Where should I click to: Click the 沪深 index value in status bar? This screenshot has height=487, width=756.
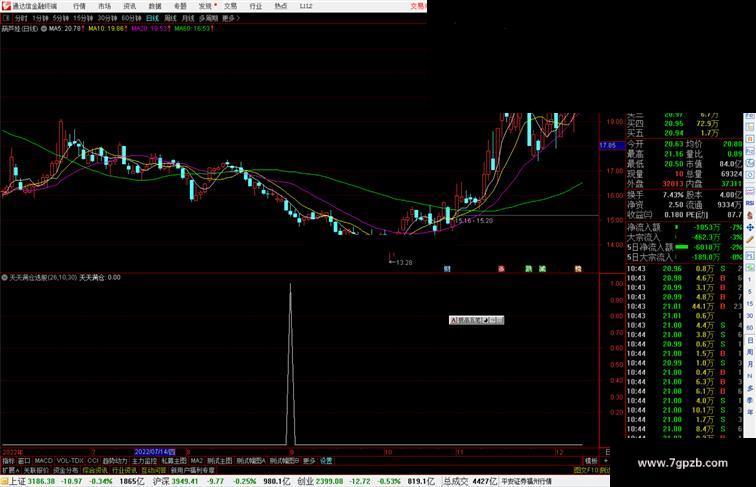click(186, 481)
